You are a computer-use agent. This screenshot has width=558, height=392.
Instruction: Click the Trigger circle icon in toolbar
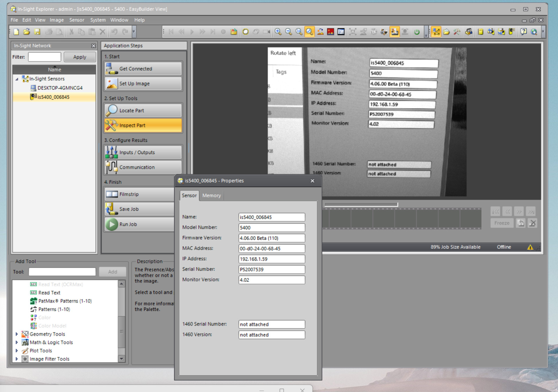pyautogui.click(x=246, y=32)
